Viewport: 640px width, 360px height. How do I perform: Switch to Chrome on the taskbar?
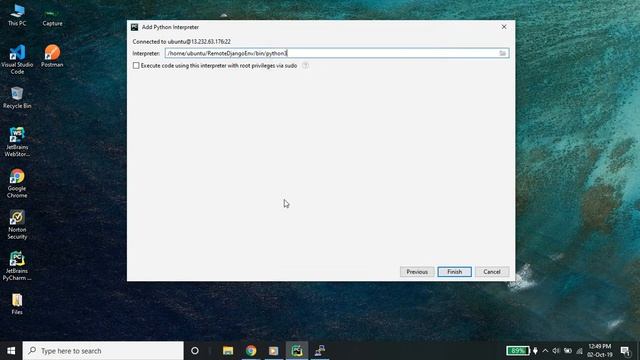pos(251,351)
